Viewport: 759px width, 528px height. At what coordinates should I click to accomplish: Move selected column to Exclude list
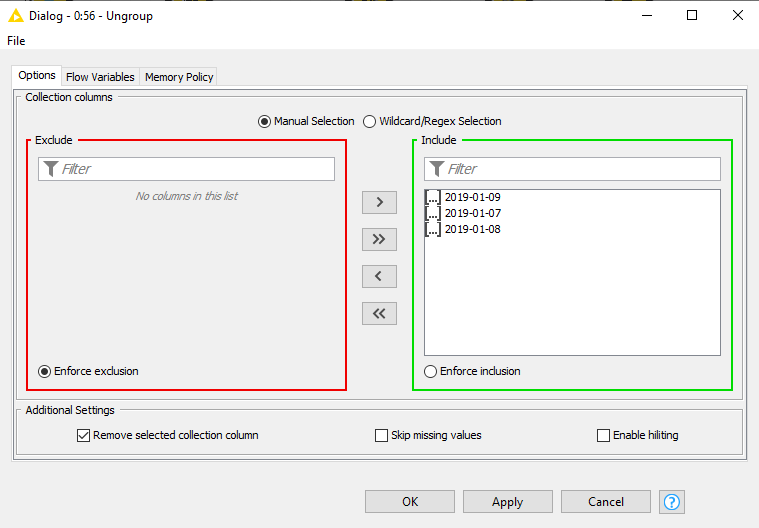[x=379, y=276]
